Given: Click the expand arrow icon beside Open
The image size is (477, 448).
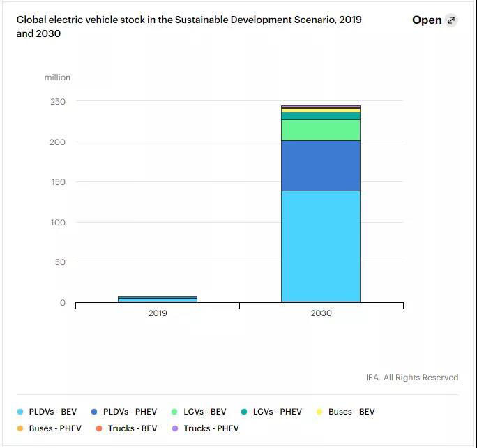Looking at the screenshot, I should tap(451, 20).
